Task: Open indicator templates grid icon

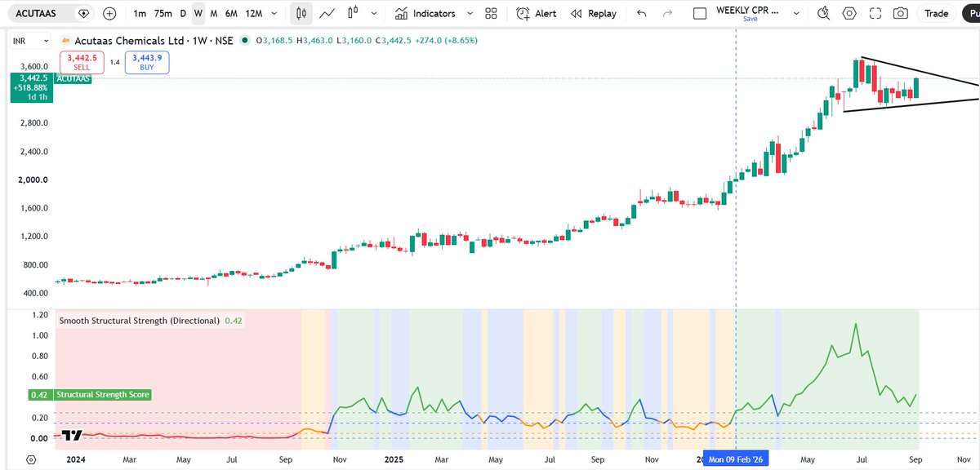Action: (491, 13)
